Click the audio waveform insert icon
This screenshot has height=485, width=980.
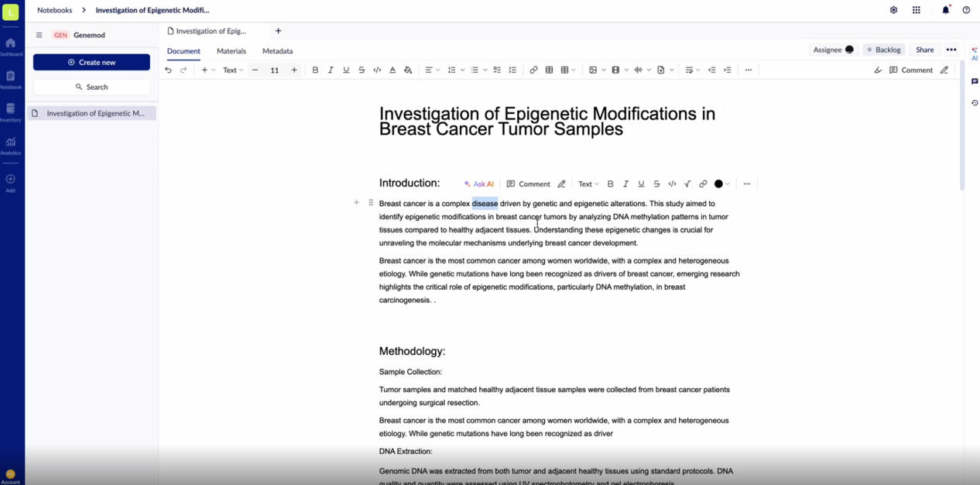pos(639,71)
